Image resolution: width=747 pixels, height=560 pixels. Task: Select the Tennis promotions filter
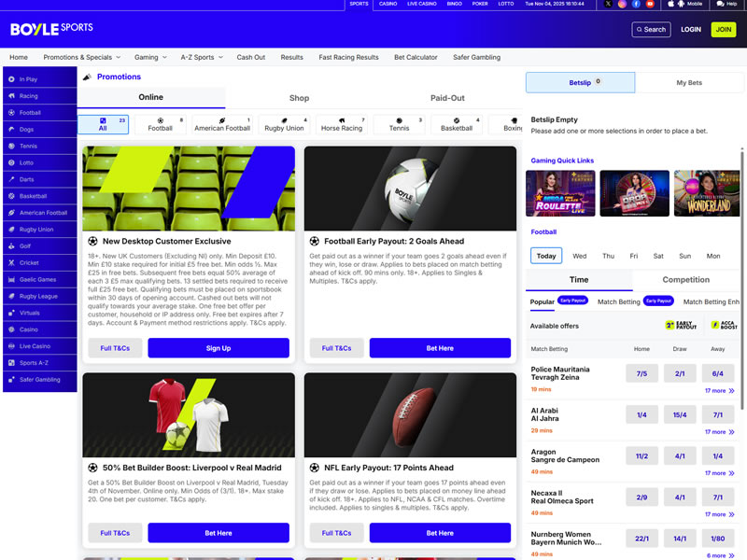click(400, 124)
